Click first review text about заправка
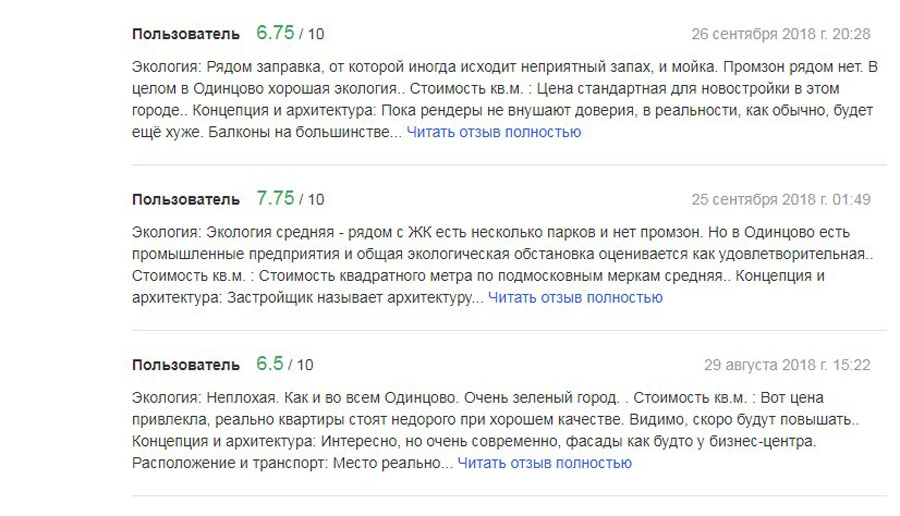This screenshot has width=900, height=516. click(505, 99)
